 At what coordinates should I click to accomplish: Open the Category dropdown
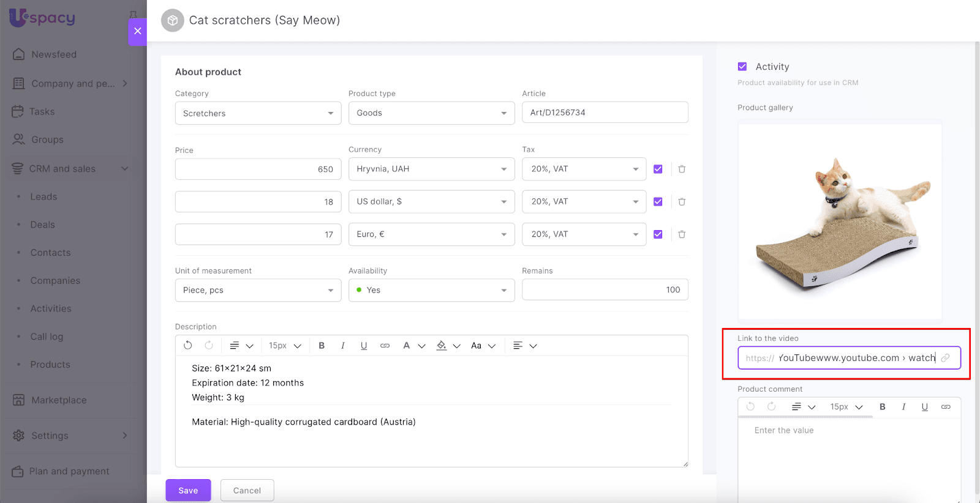(x=258, y=113)
